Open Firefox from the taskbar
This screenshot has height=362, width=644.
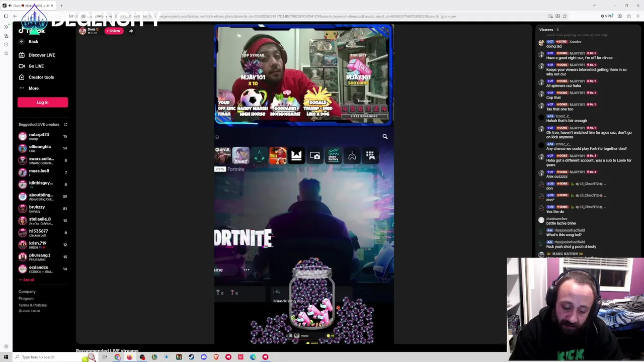click(130, 357)
